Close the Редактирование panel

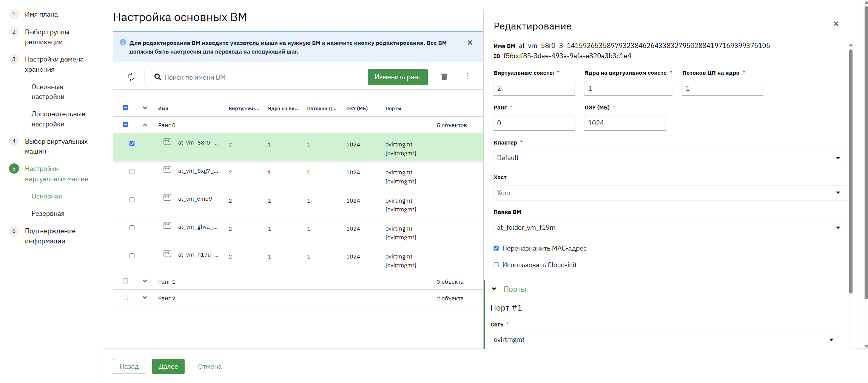(836, 24)
